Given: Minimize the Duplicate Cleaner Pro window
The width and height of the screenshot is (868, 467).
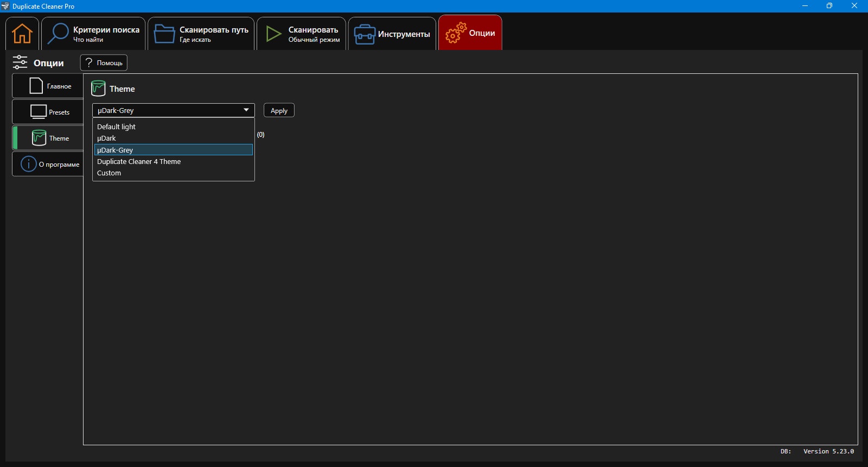Looking at the screenshot, I should coord(805,6).
